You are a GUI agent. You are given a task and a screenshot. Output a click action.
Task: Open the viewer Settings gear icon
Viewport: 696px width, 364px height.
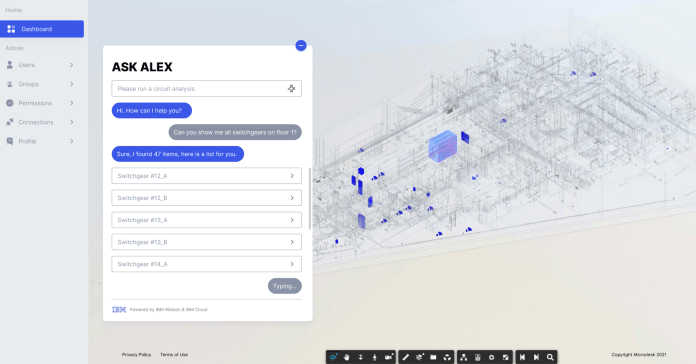[491, 357]
